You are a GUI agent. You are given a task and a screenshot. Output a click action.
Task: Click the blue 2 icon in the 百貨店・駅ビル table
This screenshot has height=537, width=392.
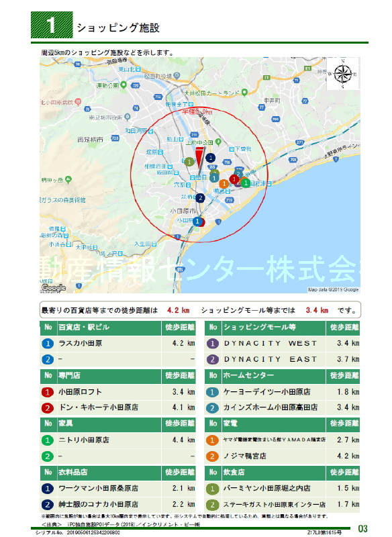48,360
